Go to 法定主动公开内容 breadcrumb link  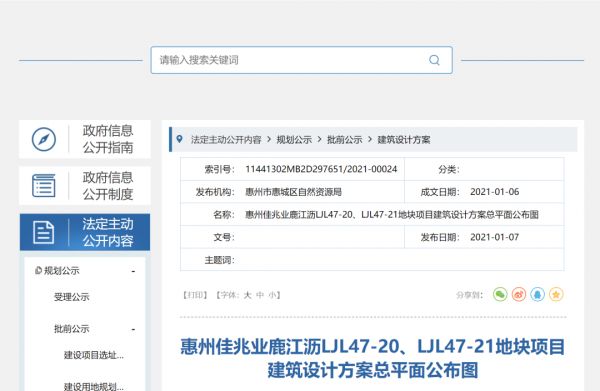(226, 140)
